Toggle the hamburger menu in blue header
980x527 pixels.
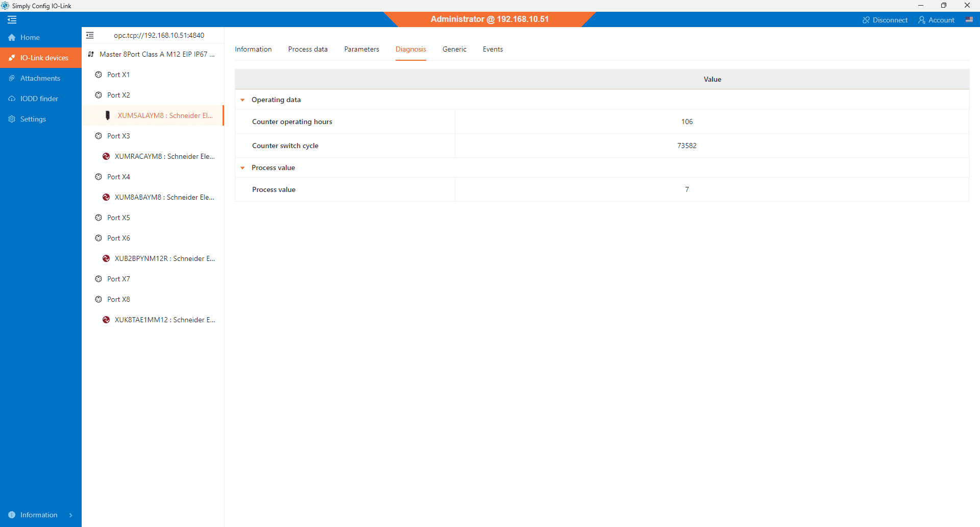click(x=12, y=20)
